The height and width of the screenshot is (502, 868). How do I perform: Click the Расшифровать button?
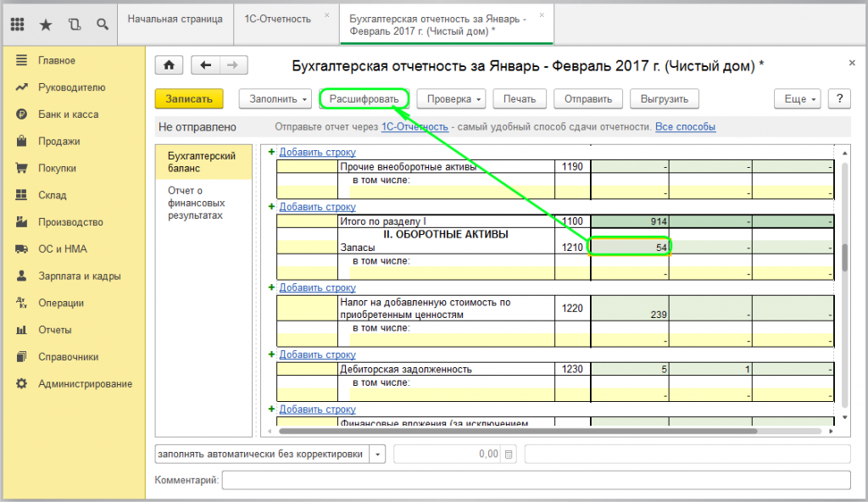[x=364, y=99]
